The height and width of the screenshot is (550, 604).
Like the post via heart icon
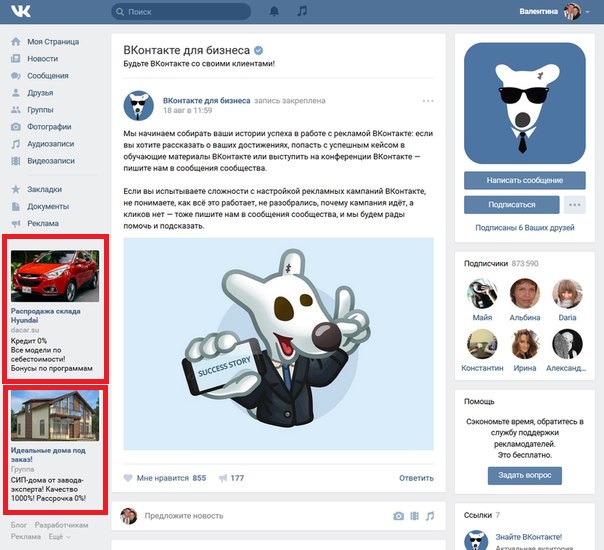[x=128, y=478]
